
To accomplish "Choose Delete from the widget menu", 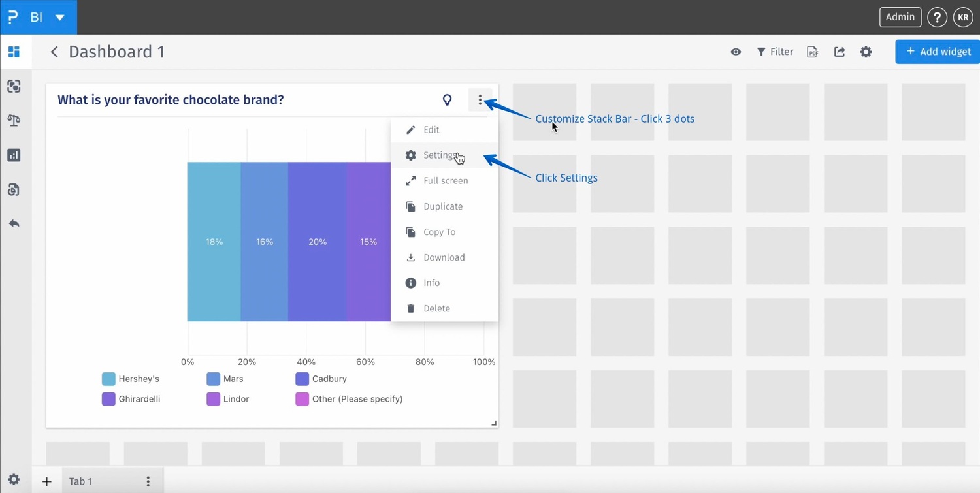I will 444,308.
